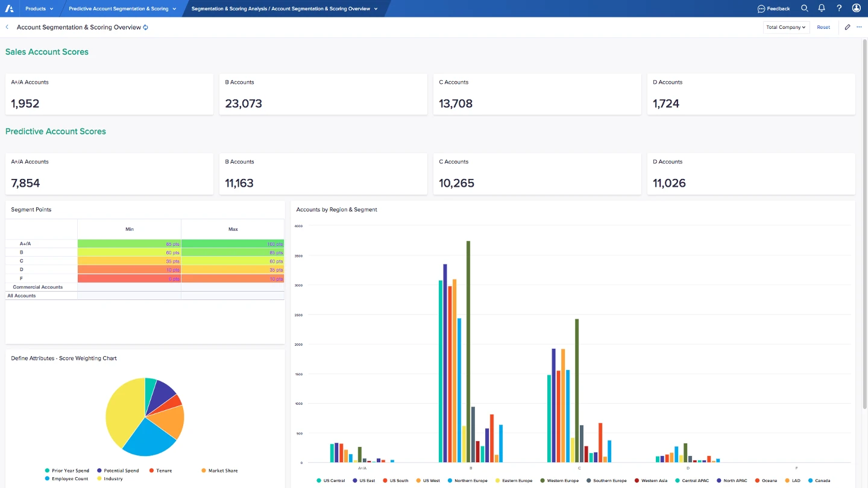
Task: Open help using the question mark icon
Action: pyautogui.click(x=838, y=8)
